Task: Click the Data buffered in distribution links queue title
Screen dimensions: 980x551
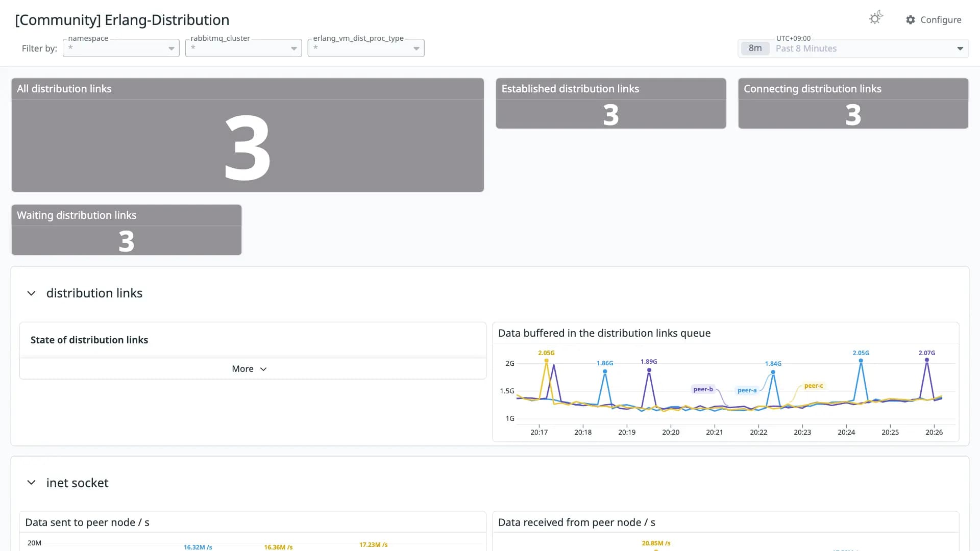Action: tap(604, 333)
